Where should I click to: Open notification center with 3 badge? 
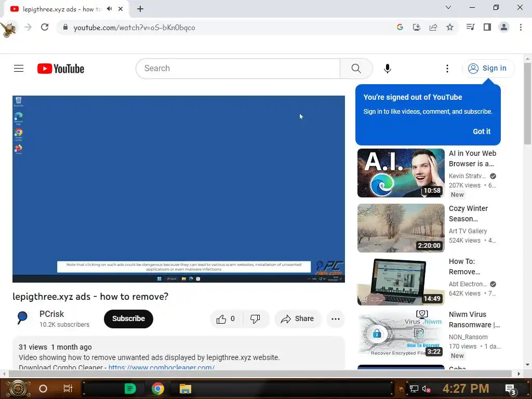click(510, 390)
